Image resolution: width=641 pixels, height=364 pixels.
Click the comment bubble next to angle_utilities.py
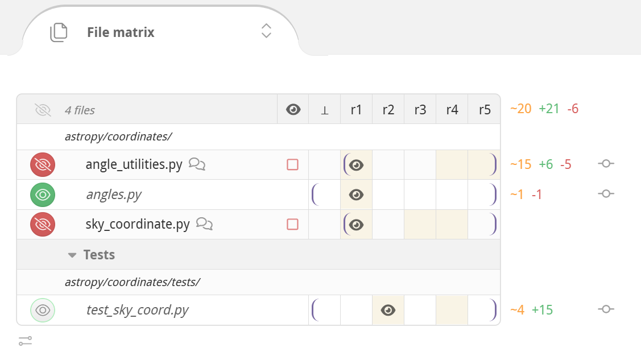197,164
